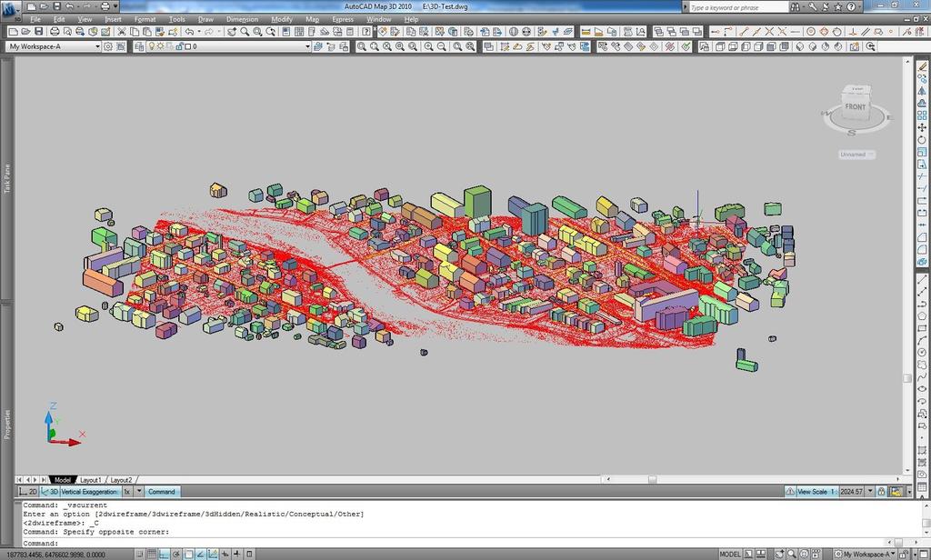This screenshot has width=931, height=560.
Task: Open the Format menu
Action: [145, 20]
